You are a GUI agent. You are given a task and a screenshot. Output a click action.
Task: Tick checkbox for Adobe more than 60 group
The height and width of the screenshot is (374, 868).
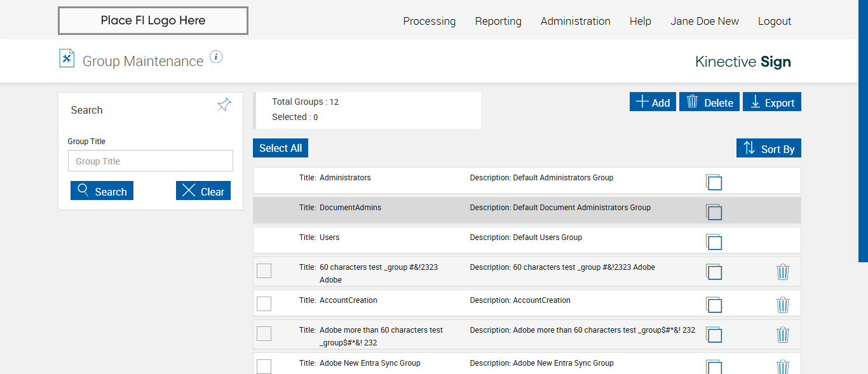tap(264, 333)
